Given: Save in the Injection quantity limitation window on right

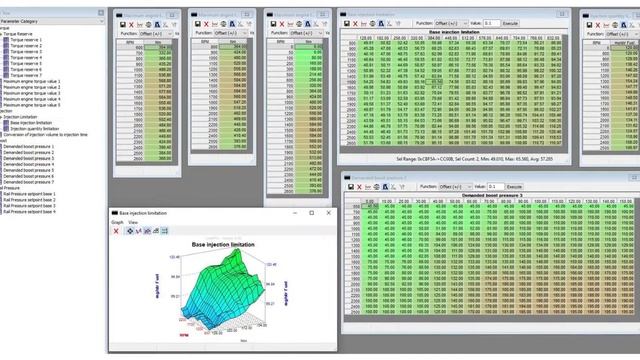Looking at the screenshot, I should (589, 24).
